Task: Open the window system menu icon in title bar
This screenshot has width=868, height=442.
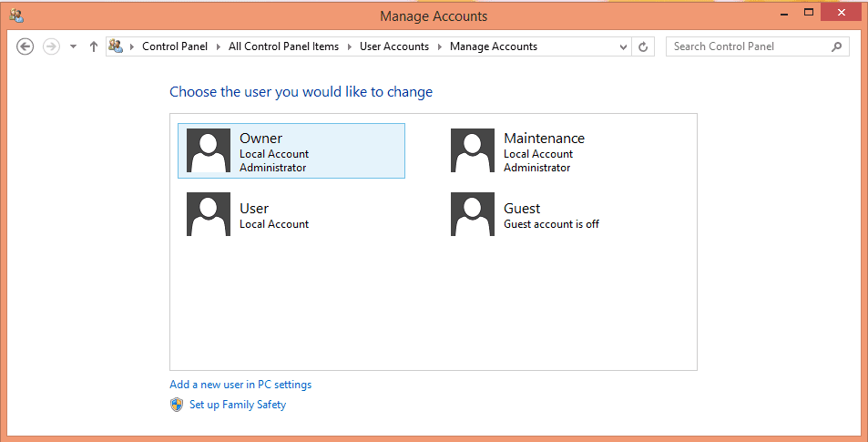Action: click(15, 15)
